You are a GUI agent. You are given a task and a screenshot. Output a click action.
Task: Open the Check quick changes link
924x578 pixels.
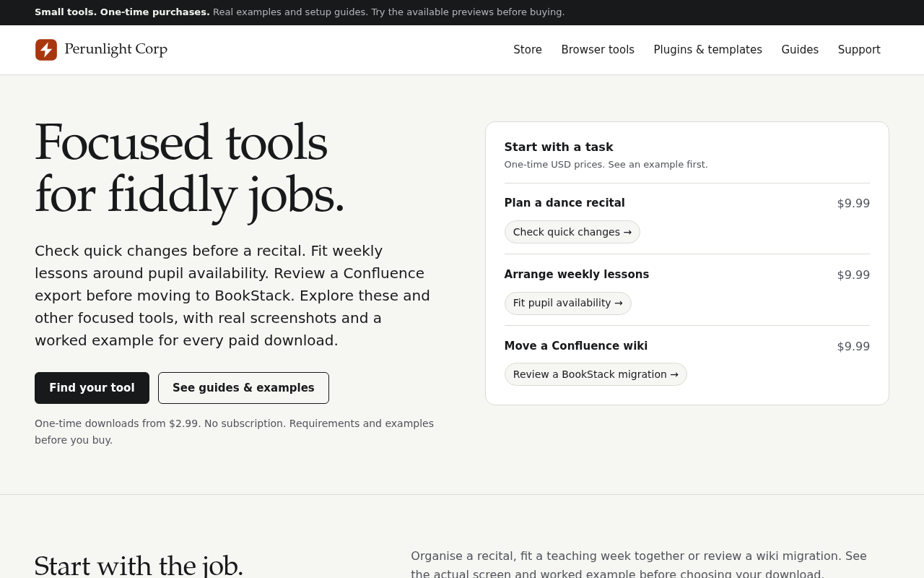coord(572,232)
